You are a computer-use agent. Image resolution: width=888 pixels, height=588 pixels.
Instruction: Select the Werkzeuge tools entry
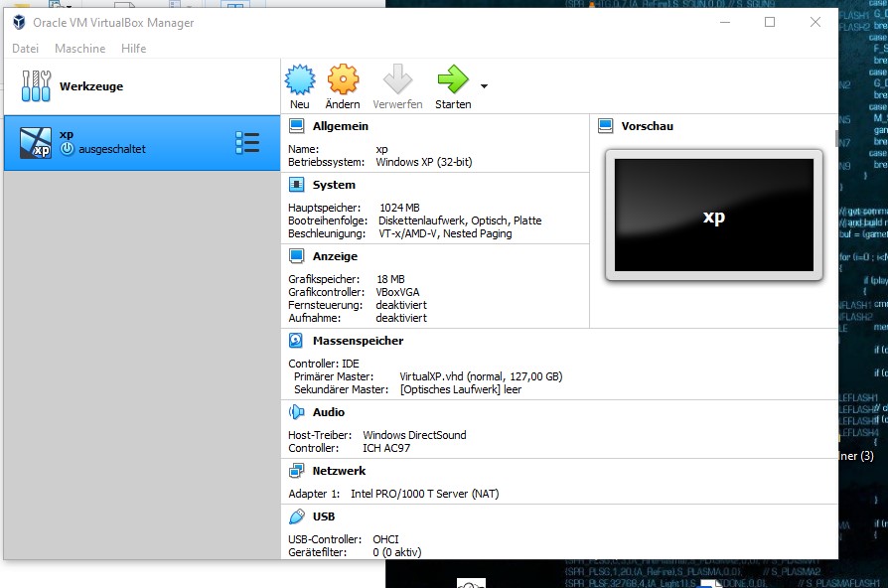pos(142,86)
